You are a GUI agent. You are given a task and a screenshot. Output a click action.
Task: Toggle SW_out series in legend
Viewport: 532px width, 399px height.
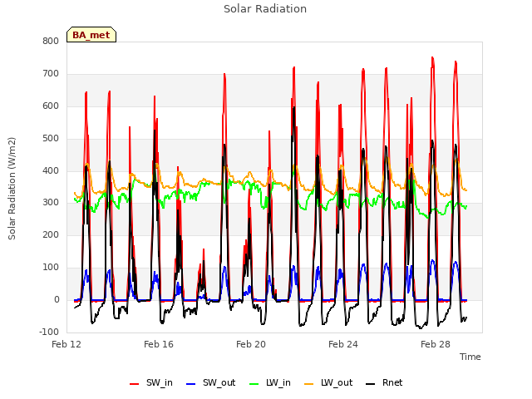[x=210, y=382]
